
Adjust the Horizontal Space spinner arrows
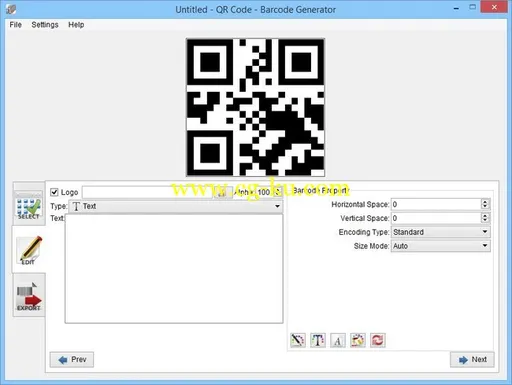485,204
